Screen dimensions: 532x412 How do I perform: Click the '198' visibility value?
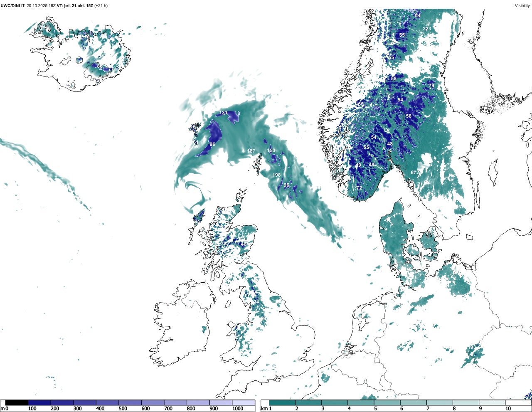click(x=277, y=175)
